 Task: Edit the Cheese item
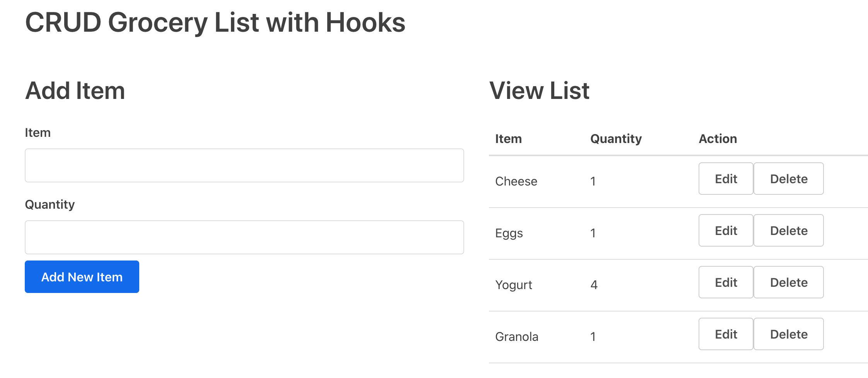(x=725, y=179)
